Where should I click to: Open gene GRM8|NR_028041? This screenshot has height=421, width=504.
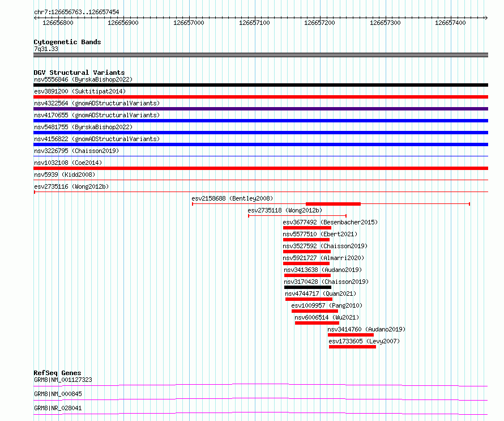58,408
